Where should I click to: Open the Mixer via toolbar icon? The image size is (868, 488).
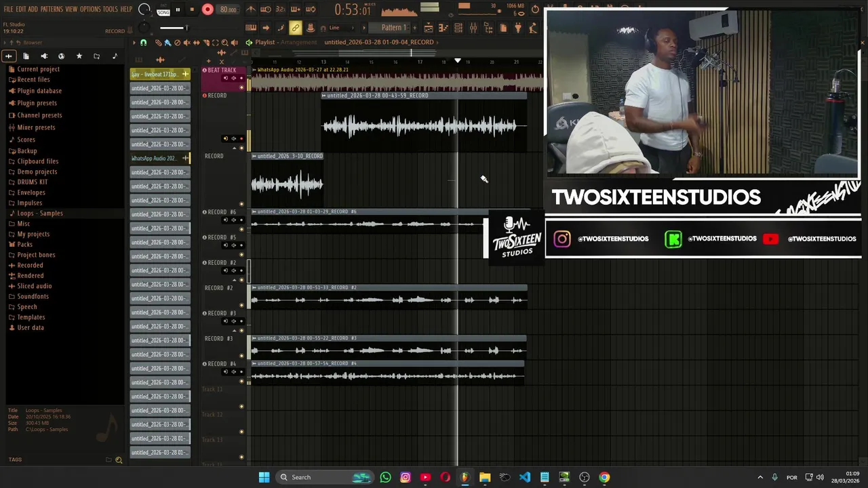click(x=473, y=28)
